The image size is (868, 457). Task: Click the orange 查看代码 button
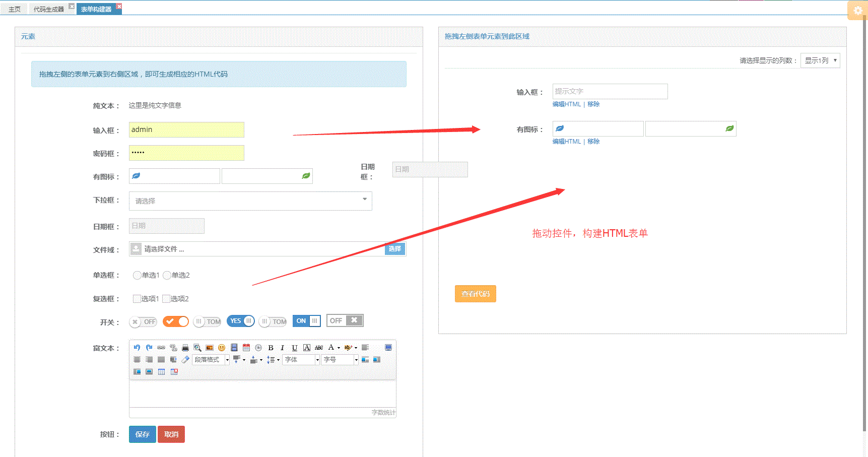(x=476, y=294)
